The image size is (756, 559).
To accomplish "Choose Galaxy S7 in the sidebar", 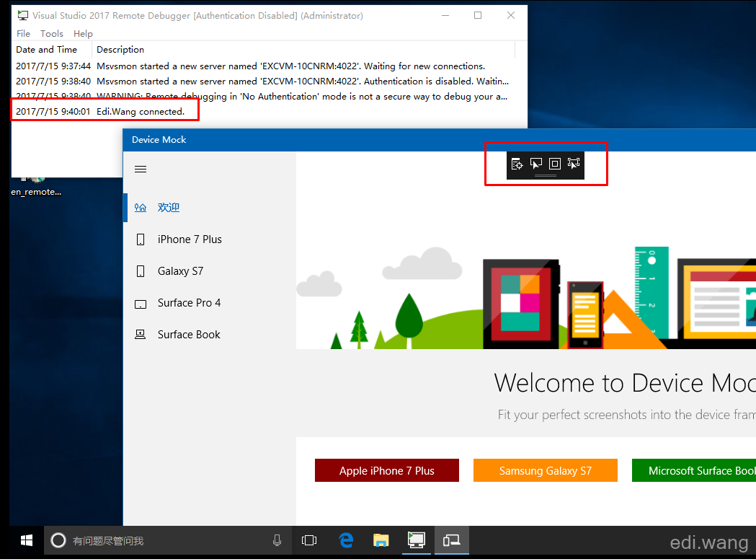I will pyautogui.click(x=209, y=271).
